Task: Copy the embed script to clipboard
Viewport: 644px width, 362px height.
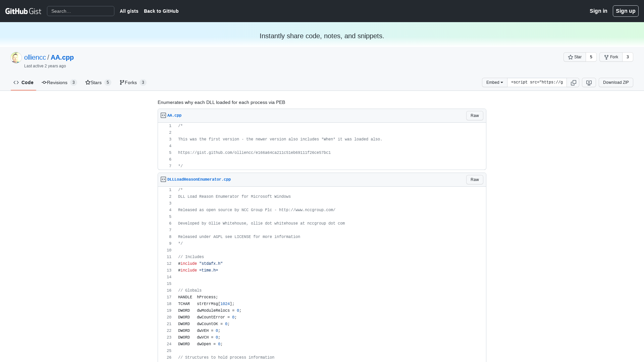Action: coord(573,82)
